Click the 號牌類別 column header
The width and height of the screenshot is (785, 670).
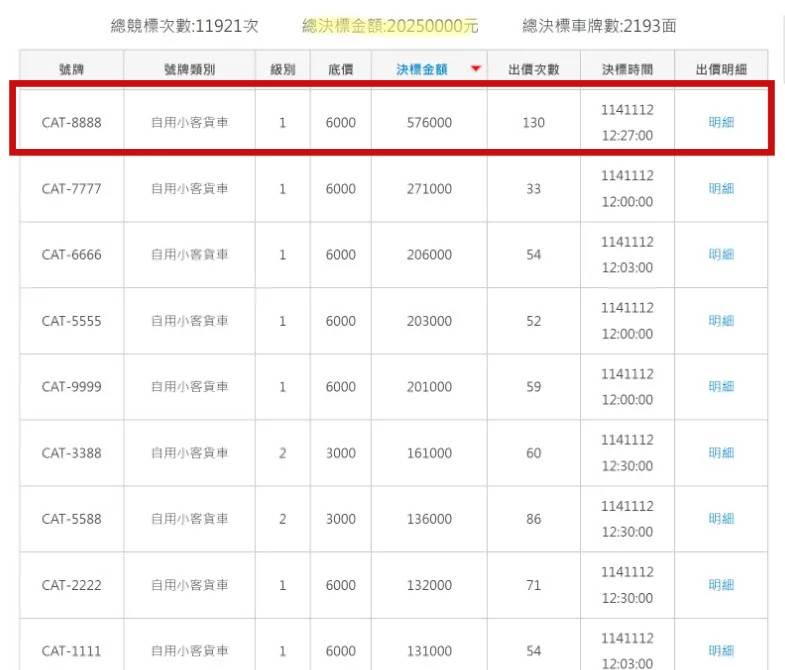click(x=189, y=69)
